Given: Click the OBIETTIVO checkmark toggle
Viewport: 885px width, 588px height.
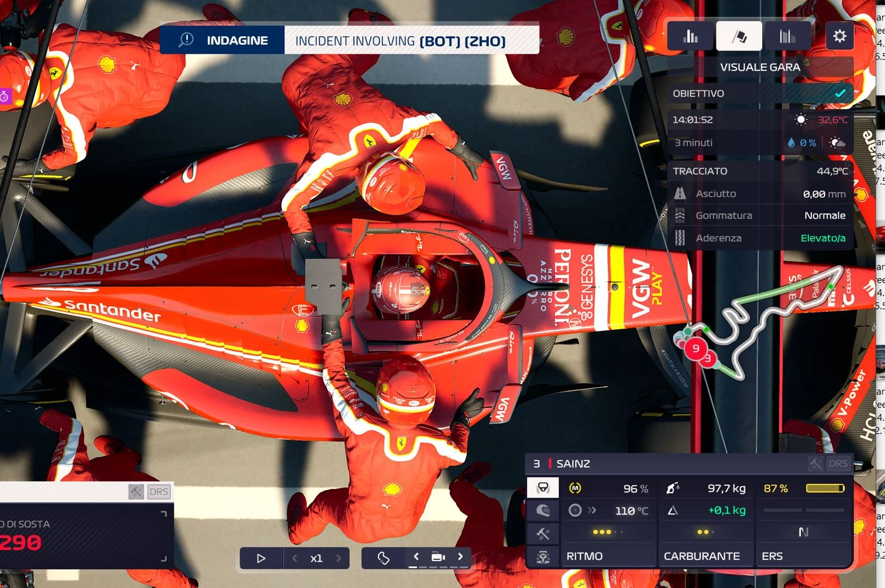Looking at the screenshot, I should [x=841, y=93].
